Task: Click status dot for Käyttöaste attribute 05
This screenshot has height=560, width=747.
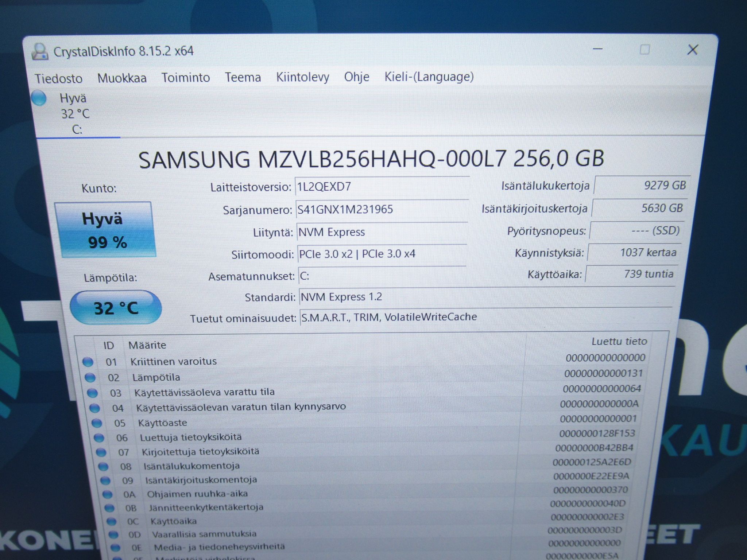Action: 97,423
